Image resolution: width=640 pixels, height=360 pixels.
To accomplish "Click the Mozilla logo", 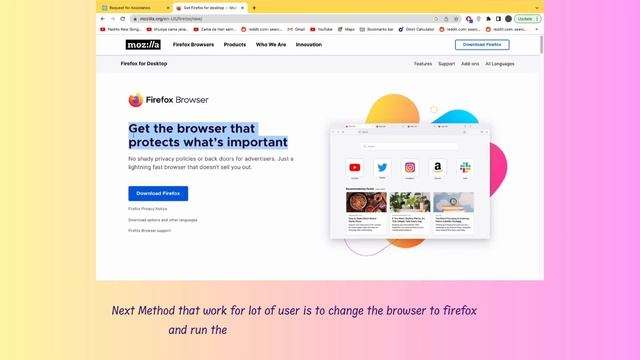I will [x=143, y=44].
